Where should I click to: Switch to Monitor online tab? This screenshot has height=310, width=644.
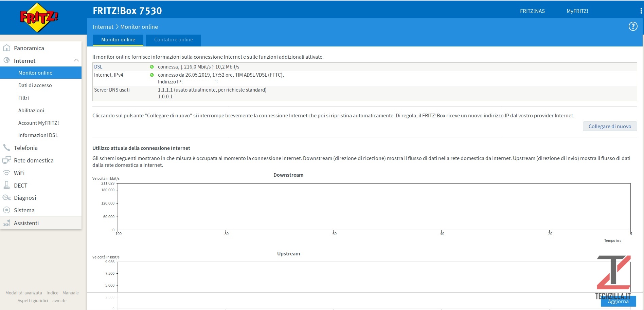[x=118, y=40]
